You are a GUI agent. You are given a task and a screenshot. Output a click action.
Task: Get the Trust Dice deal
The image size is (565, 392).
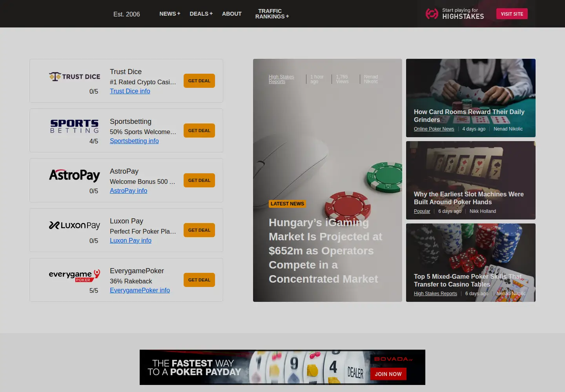click(199, 81)
